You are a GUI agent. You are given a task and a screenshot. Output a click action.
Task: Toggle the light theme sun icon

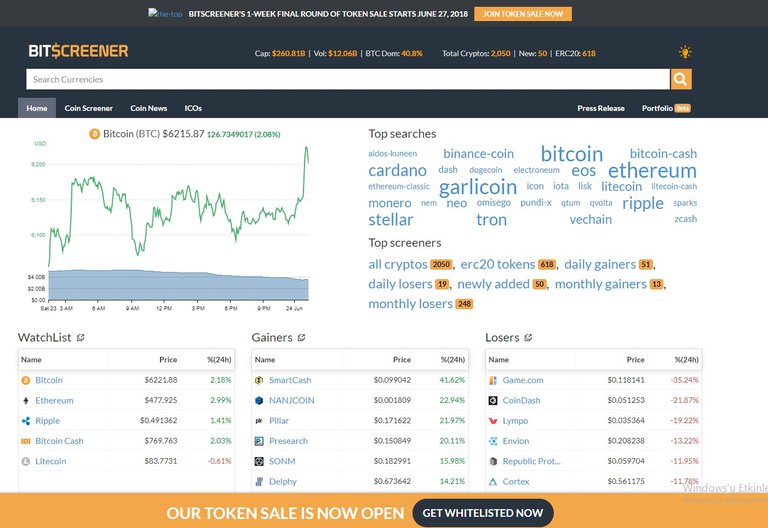[685, 52]
